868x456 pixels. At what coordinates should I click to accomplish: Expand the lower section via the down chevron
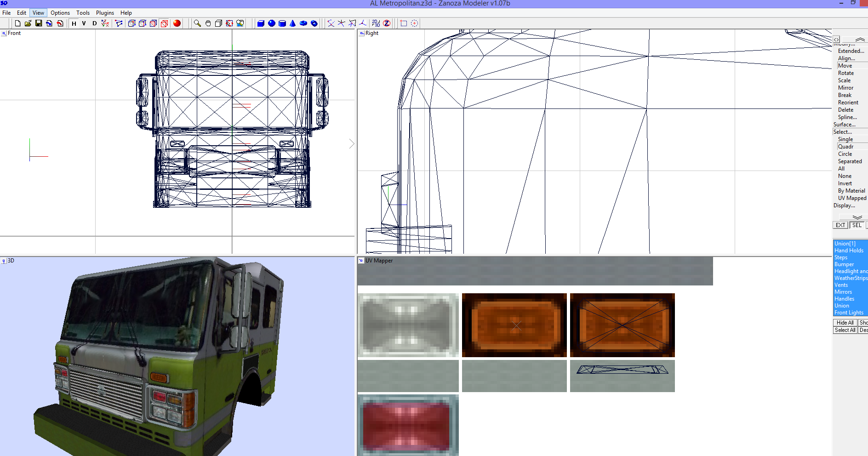857,217
